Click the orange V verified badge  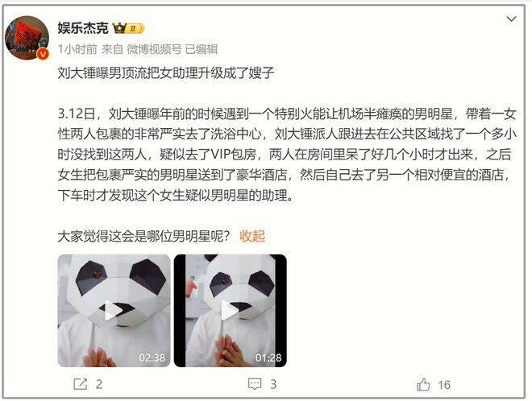pyautogui.click(x=43, y=54)
